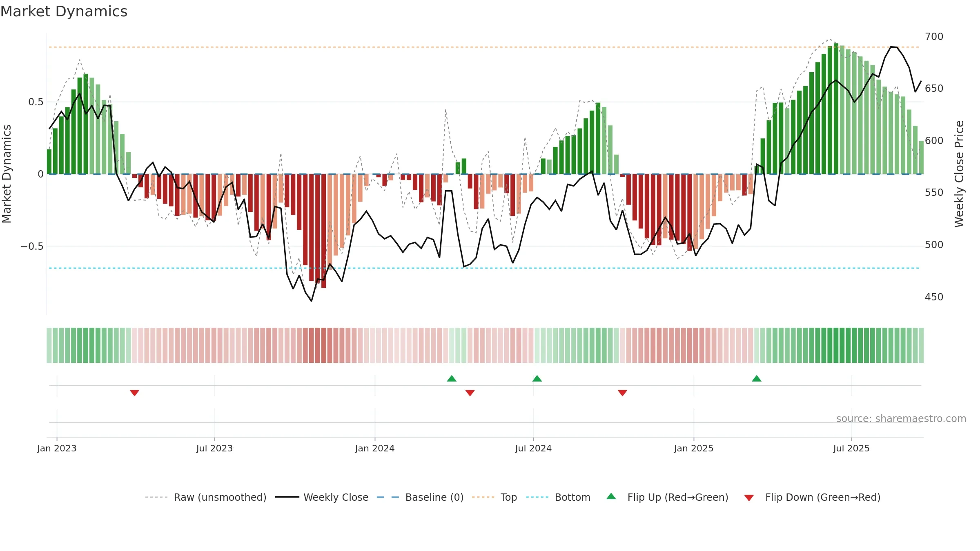The image size is (980, 551).
Task: Click the flip-up triangle at Jul 2024
Action: [x=537, y=378]
